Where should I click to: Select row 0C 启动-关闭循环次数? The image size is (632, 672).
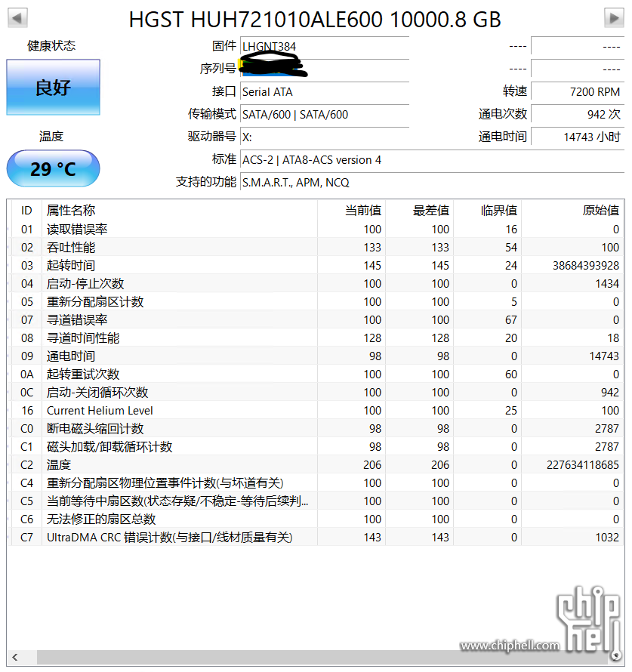(316, 393)
